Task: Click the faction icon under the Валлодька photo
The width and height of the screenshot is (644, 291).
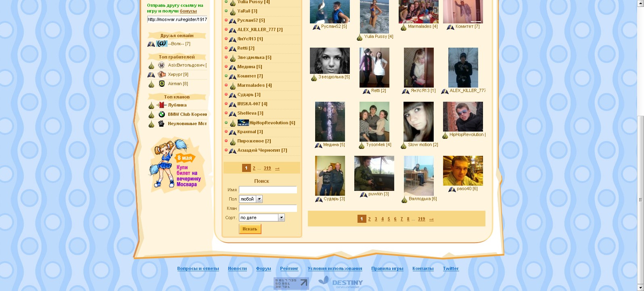Action: [x=404, y=199]
